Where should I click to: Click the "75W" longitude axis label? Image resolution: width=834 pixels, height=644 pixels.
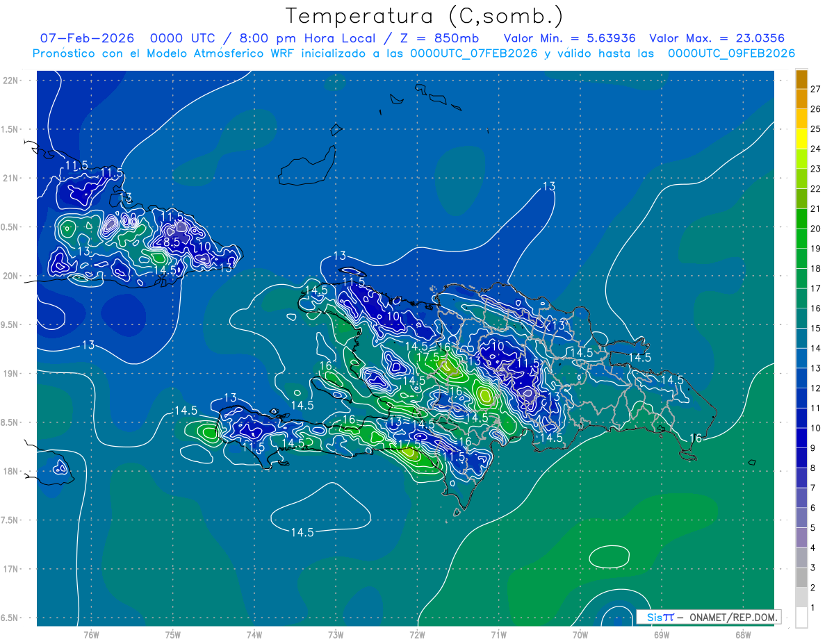coord(173,635)
